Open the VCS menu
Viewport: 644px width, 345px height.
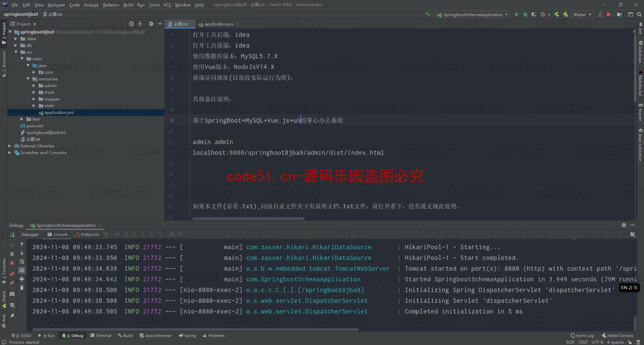pyautogui.click(x=167, y=5)
